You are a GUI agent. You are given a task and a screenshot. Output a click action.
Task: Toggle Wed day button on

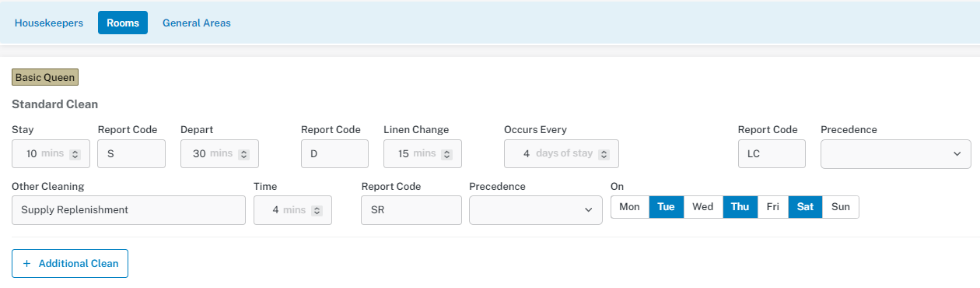703,207
